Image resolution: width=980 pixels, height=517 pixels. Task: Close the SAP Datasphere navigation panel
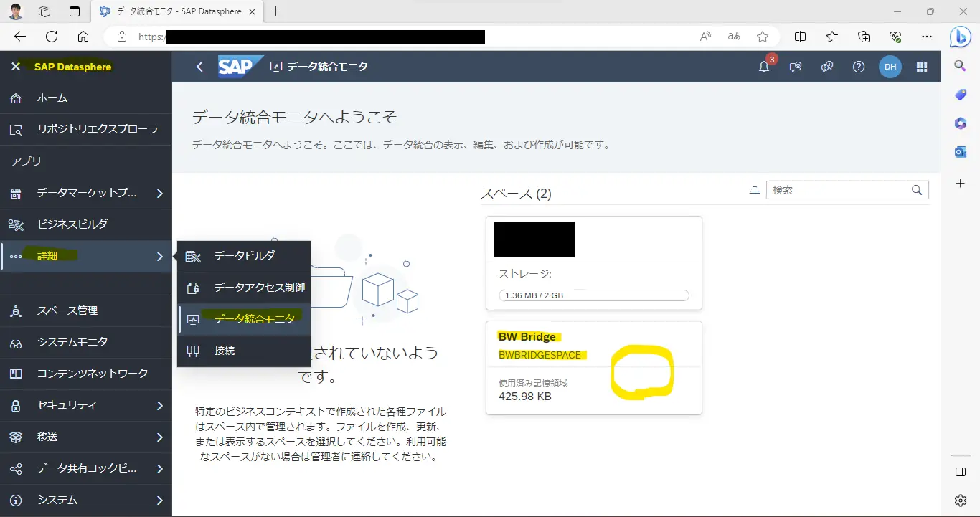(15, 67)
